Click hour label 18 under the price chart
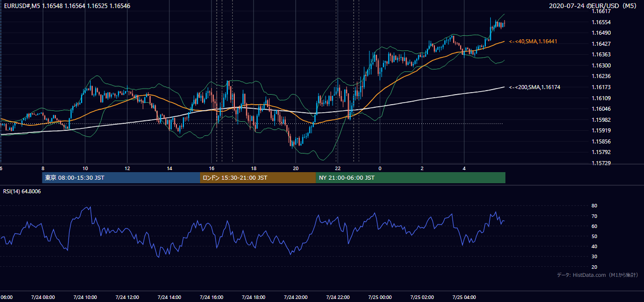This screenshot has height=302, width=644. pyautogui.click(x=253, y=168)
